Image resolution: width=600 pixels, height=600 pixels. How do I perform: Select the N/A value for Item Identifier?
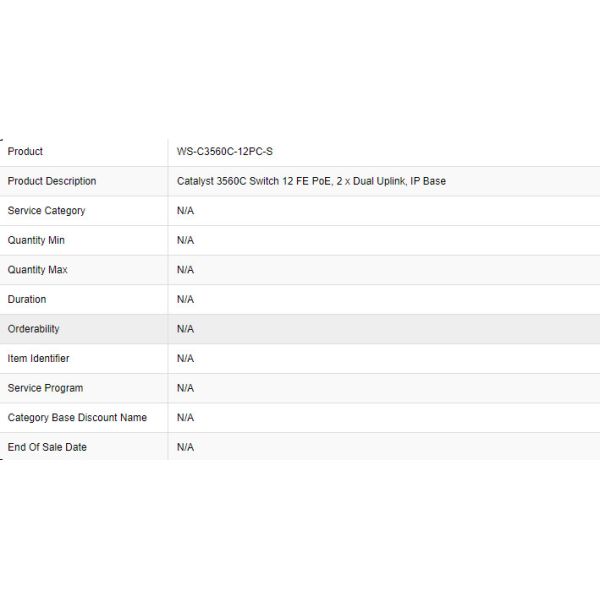point(185,358)
